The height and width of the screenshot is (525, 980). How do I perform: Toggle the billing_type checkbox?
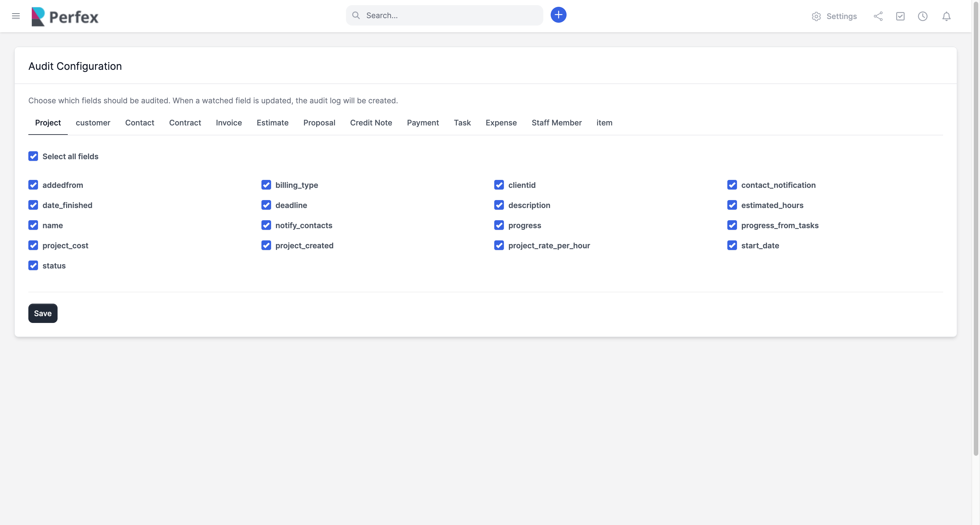tap(266, 185)
